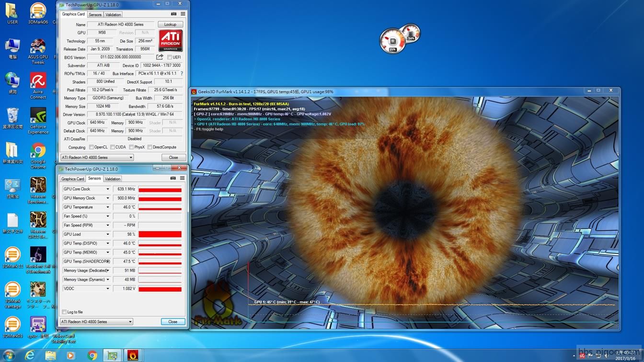Open Internet Explorer from the taskbar
The height and width of the screenshot is (362, 644).
point(30,355)
